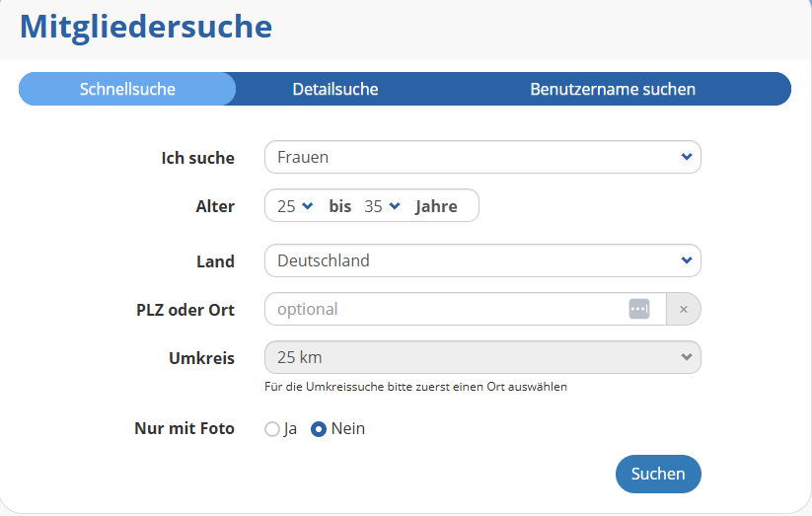Viewport: 812px width, 516px height.
Task: Click the Umkreis label
Action: coord(201,358)
